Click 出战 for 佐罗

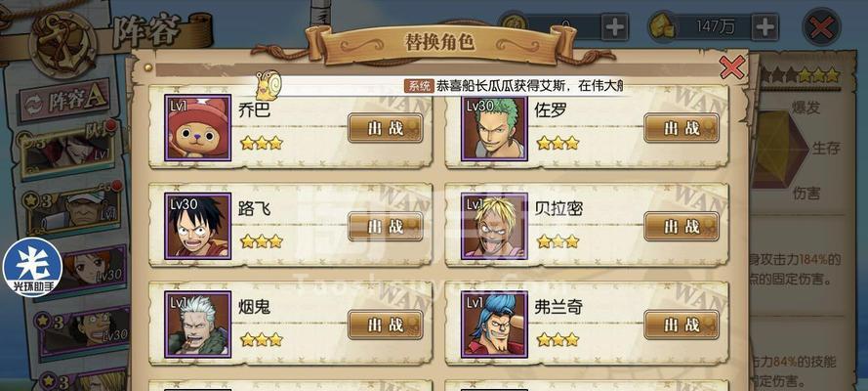pos(682,128)
